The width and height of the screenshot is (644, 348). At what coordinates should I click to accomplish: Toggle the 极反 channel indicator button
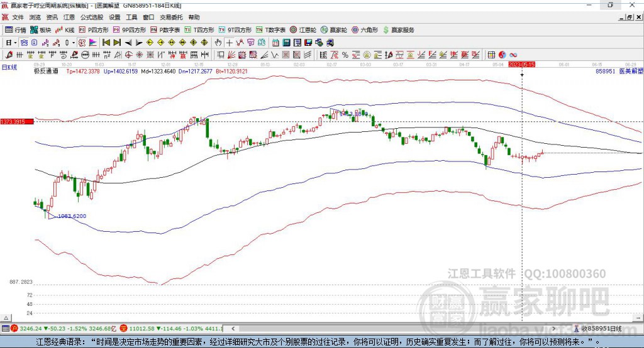pos(82,43)
